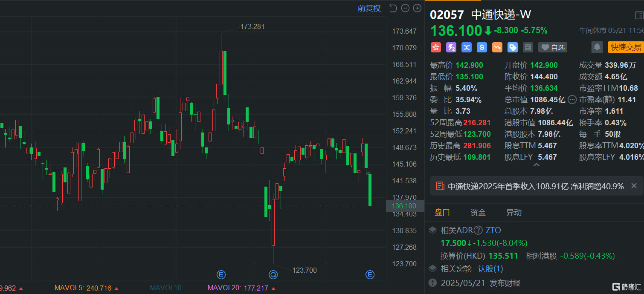Click the stock name 中通快递-W
Screen dimensions: 644x294
coord(501,15)
